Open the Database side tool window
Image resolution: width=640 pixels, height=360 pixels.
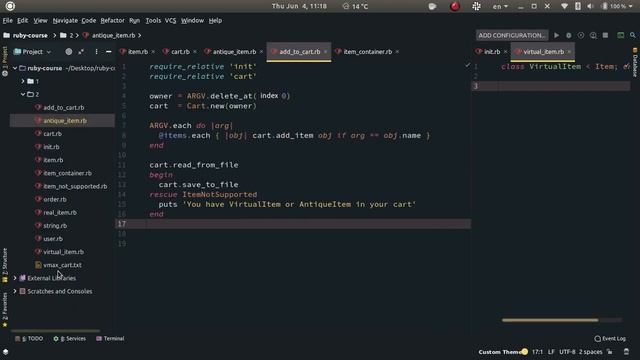tap(635, 62)
